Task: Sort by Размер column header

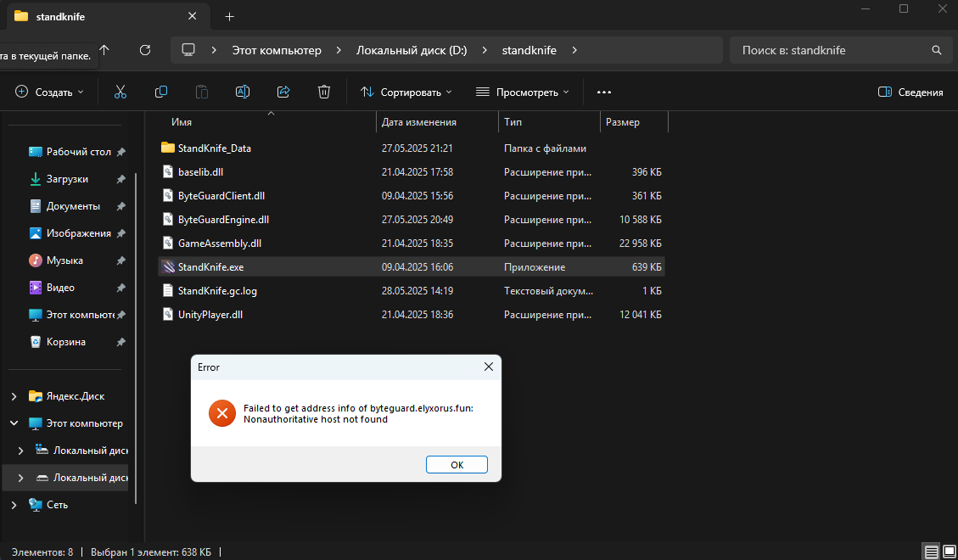Action: 634,122
